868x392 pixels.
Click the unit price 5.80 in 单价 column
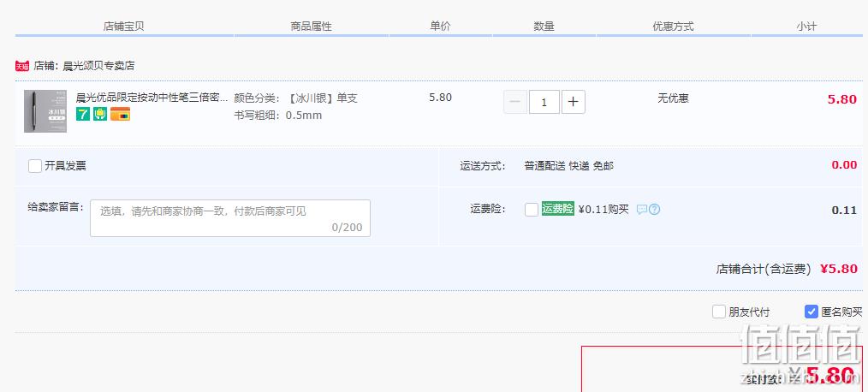click(441, 98)
